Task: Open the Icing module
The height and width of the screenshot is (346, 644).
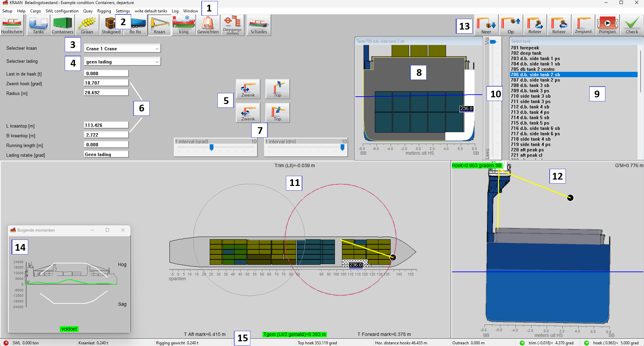Action: click(184, 25)
